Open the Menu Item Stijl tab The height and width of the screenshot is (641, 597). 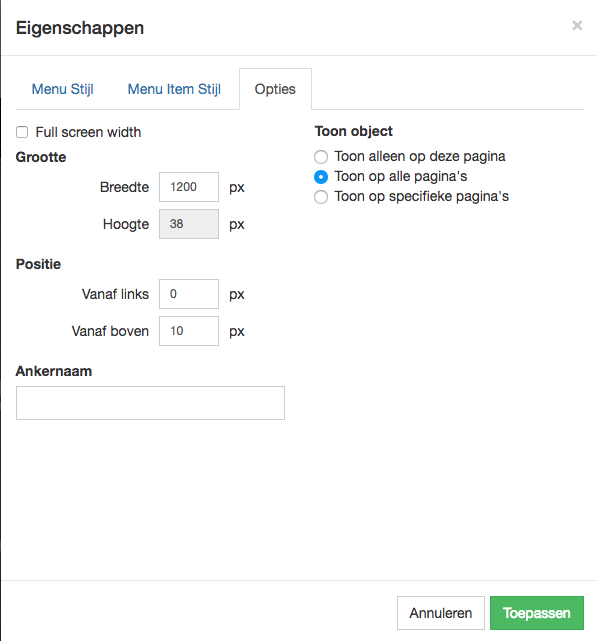(174, 89)
